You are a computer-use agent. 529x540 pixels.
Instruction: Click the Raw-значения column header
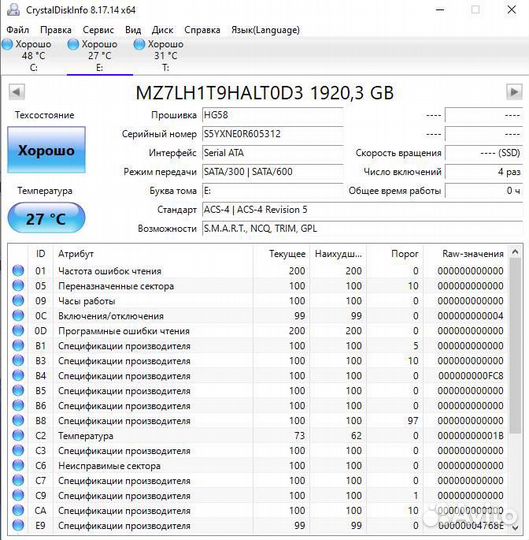465,254
